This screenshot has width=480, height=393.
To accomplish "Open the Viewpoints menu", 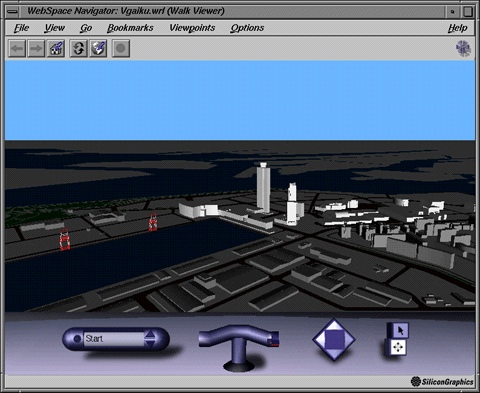I will 192,28.
